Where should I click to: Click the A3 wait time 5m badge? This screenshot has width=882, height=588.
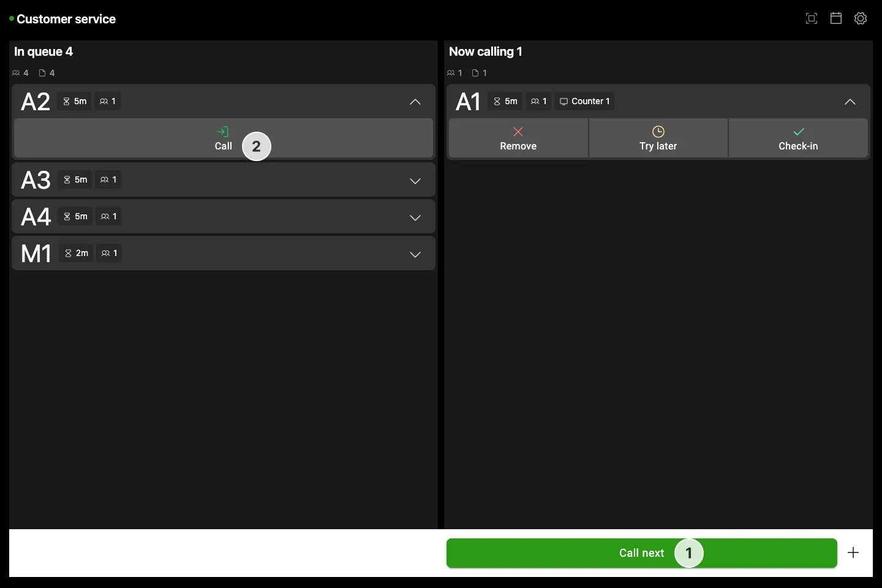pyautogui.click(x=75, y=179)
